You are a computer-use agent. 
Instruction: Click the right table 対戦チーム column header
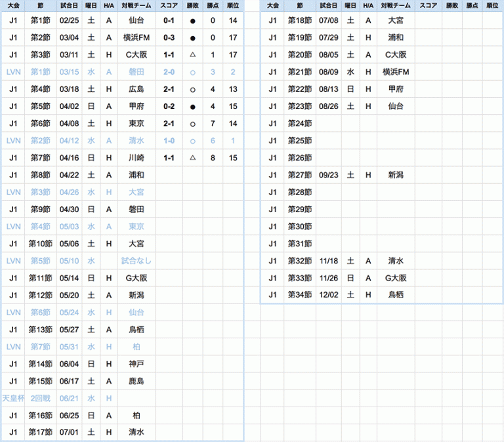click(396, 5)
